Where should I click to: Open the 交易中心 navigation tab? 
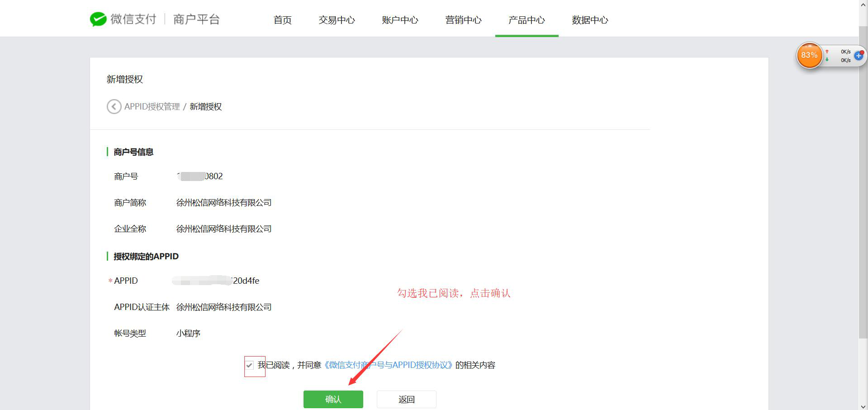tap(337, 20)
